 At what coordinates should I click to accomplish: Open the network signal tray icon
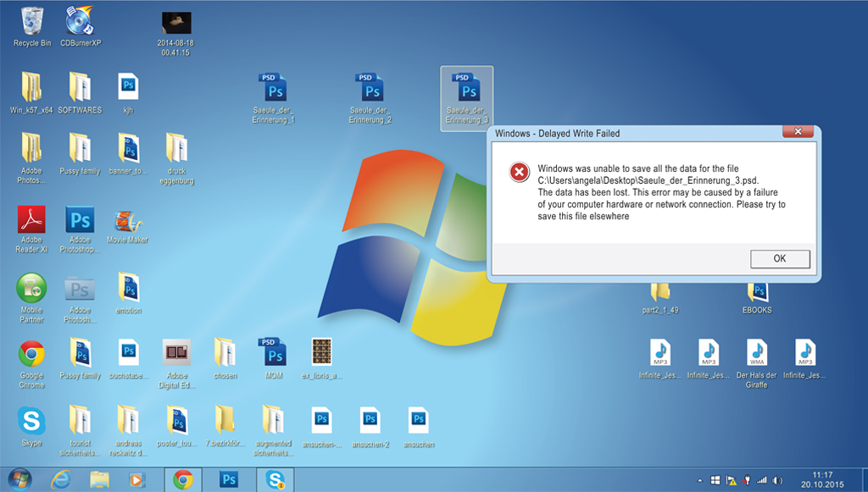point(762,480)
